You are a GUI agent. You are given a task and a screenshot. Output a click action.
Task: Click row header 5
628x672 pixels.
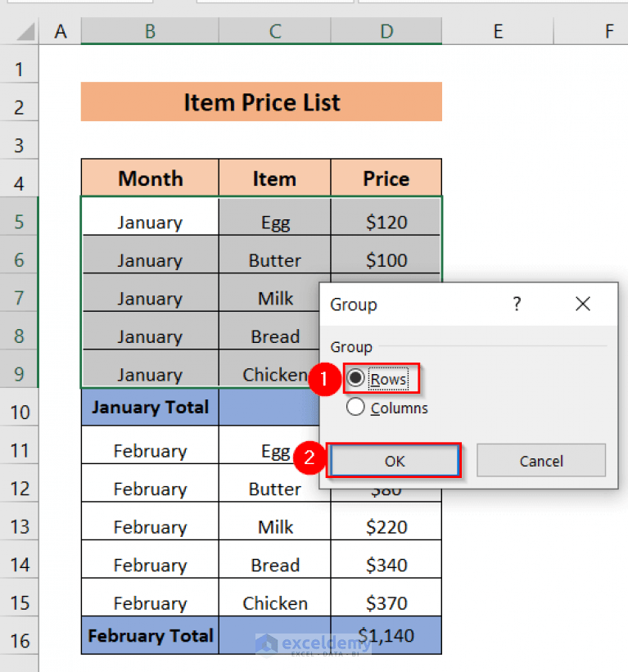click(x=20, y=222)
